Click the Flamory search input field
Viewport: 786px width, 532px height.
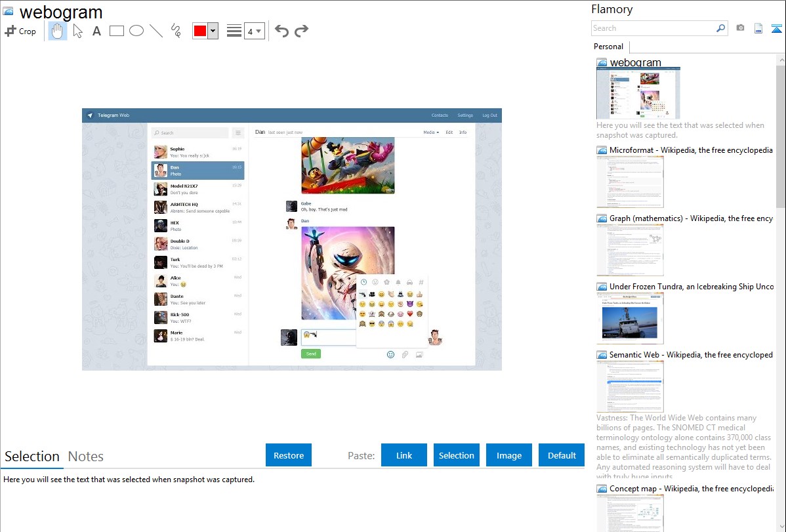tap(653, 28)
